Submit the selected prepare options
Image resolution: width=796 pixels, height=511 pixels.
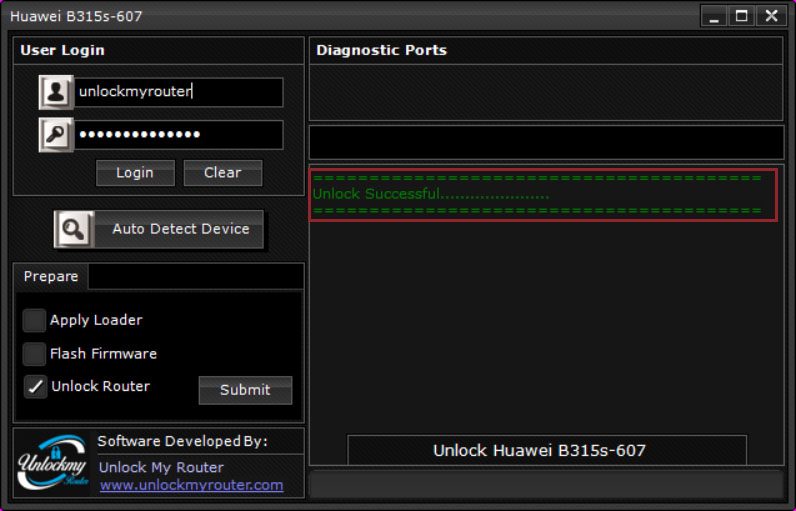245,390
